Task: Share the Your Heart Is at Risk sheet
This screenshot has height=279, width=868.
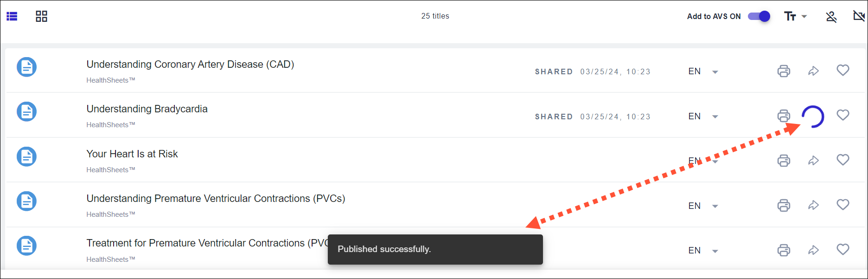Action: pyautogui.click(x=813, y=161)
